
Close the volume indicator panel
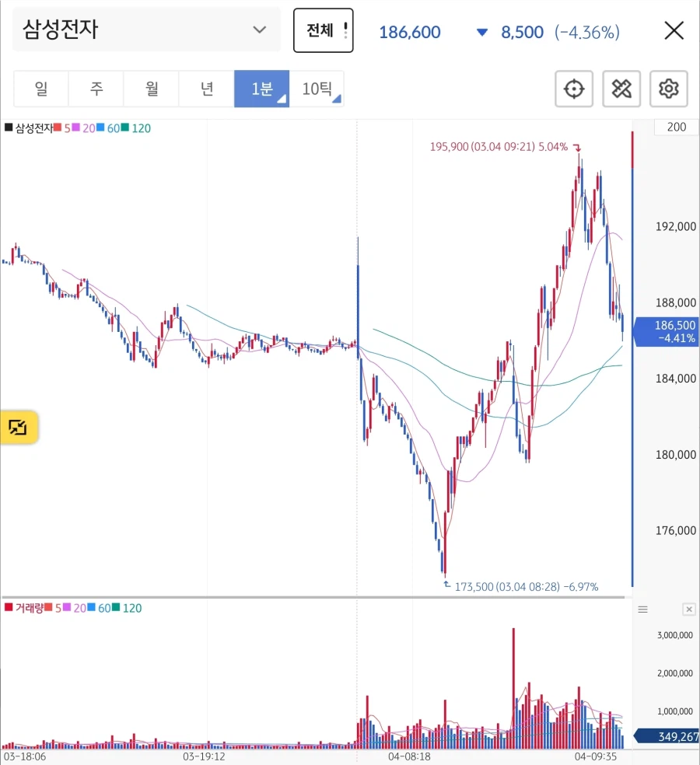(x=688, y=609)
